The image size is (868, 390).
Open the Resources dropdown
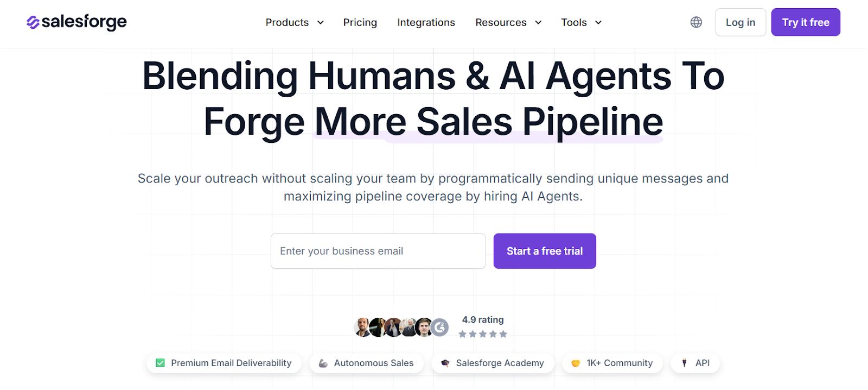pyautogui.click(x=508, y=22)
